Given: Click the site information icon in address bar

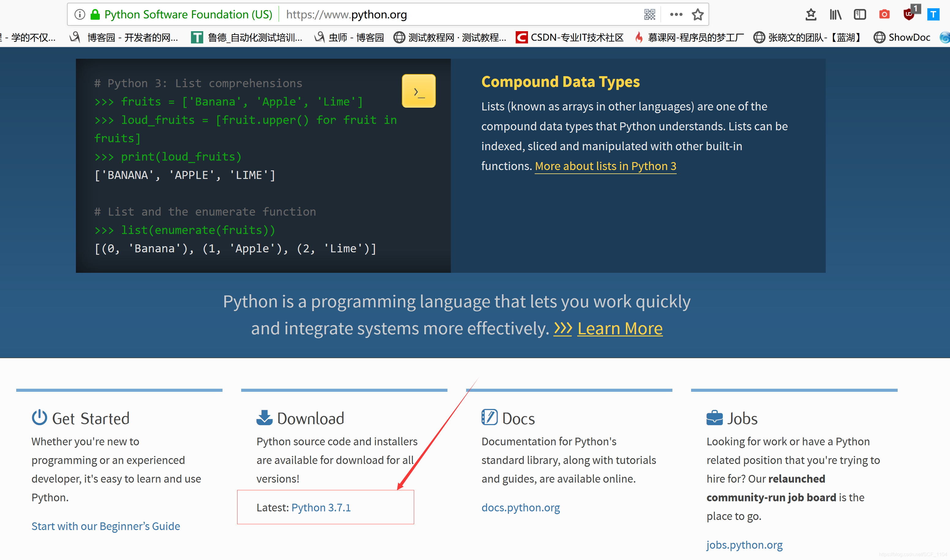Looking at the screenshot, I should pyautogui.click(x=80, y=14).
